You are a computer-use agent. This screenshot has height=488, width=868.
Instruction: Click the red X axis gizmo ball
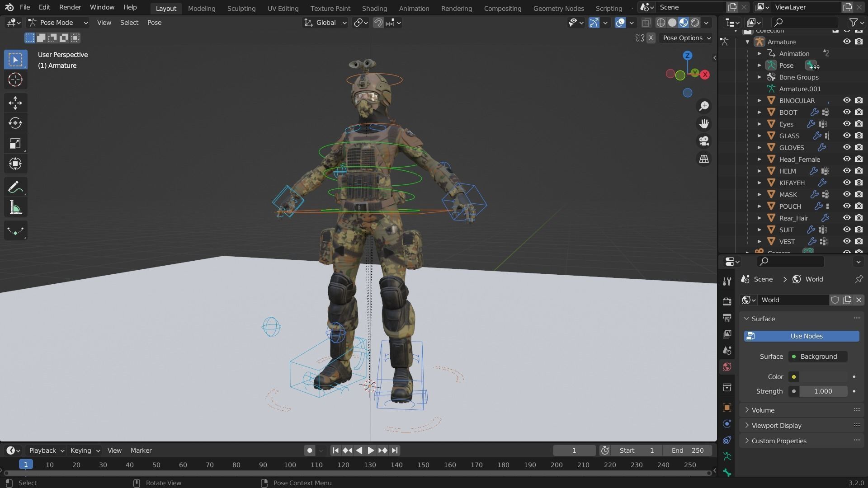click(705, 75)
